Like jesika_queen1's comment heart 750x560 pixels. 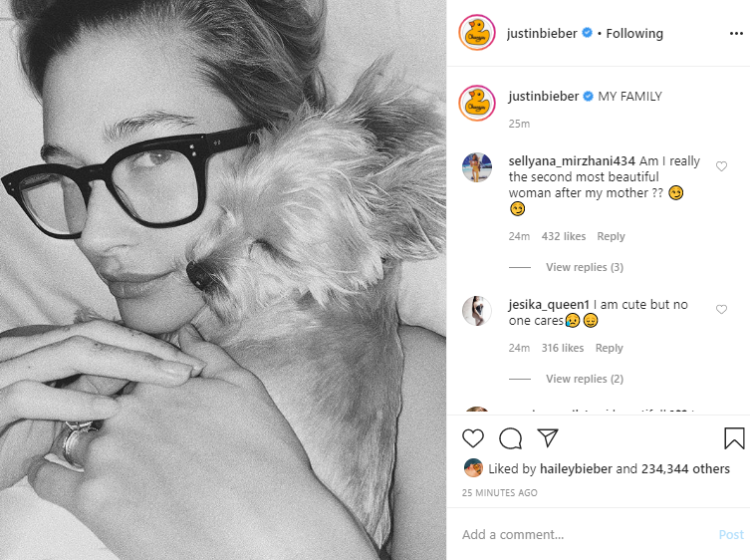721,309
